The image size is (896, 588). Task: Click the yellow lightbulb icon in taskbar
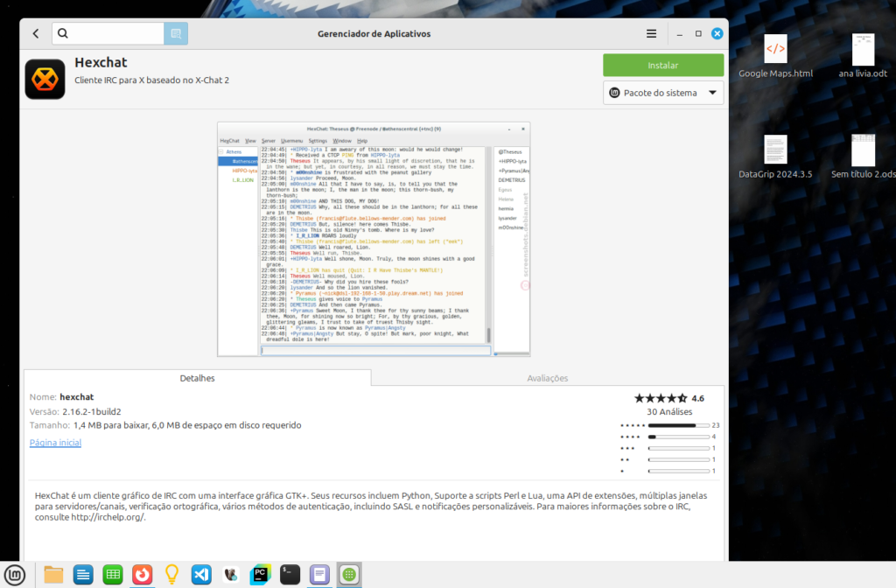pyautogui.click(x=171, y=575)
